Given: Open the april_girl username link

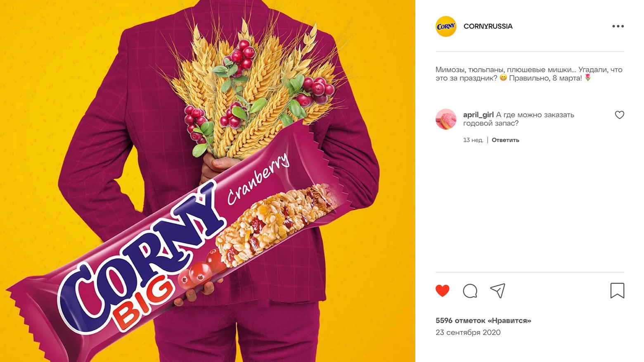Looking at the screenshot, I should (478, 115).
